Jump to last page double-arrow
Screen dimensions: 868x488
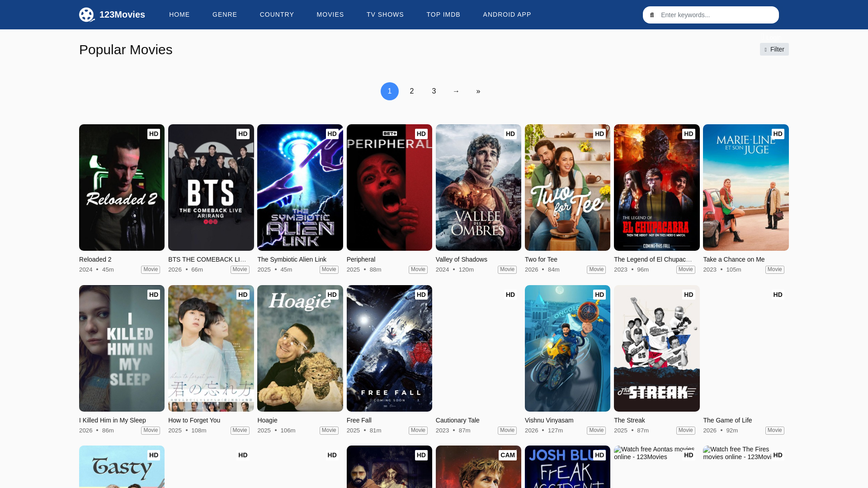coord(478,91)
